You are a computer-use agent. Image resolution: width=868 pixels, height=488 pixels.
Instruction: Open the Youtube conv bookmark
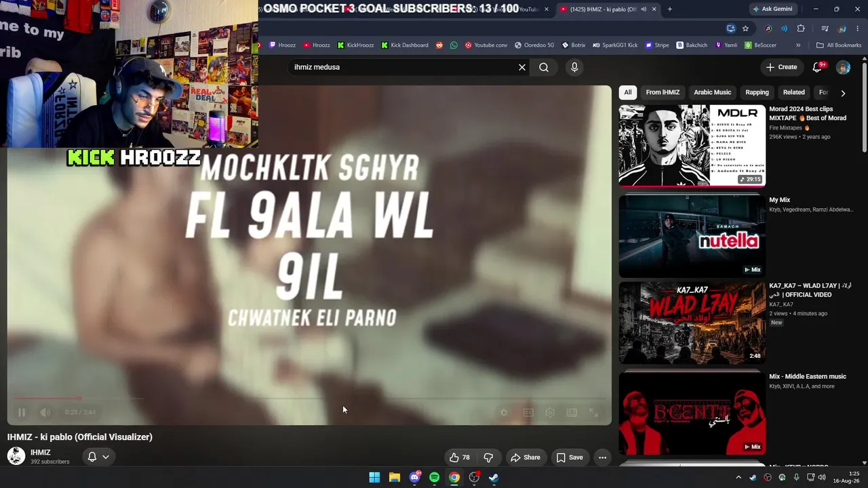(x=486, y=45)
